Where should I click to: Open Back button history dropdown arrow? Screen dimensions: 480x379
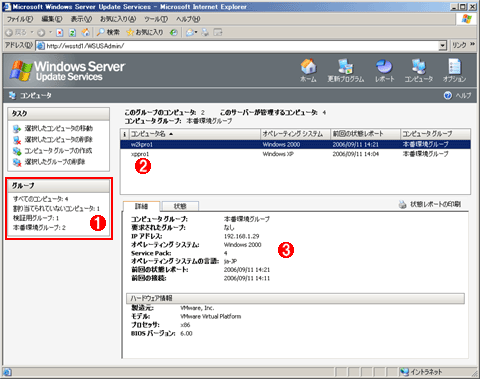click(32, 32)
